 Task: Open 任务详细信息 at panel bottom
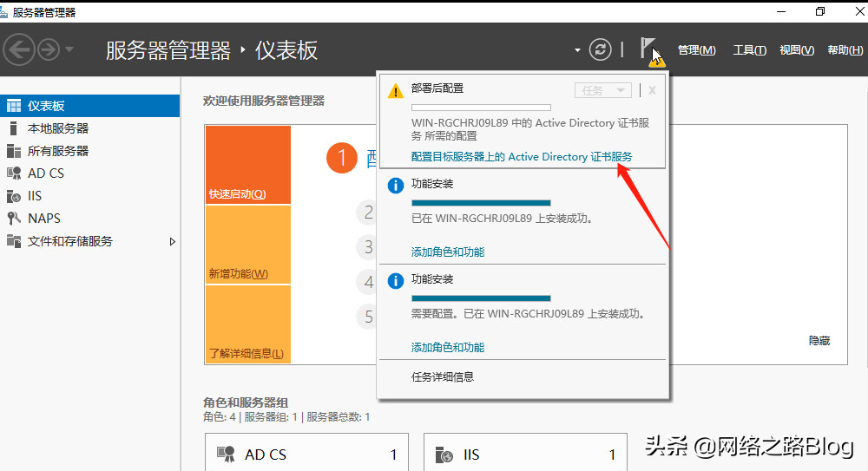pos(443,377)
